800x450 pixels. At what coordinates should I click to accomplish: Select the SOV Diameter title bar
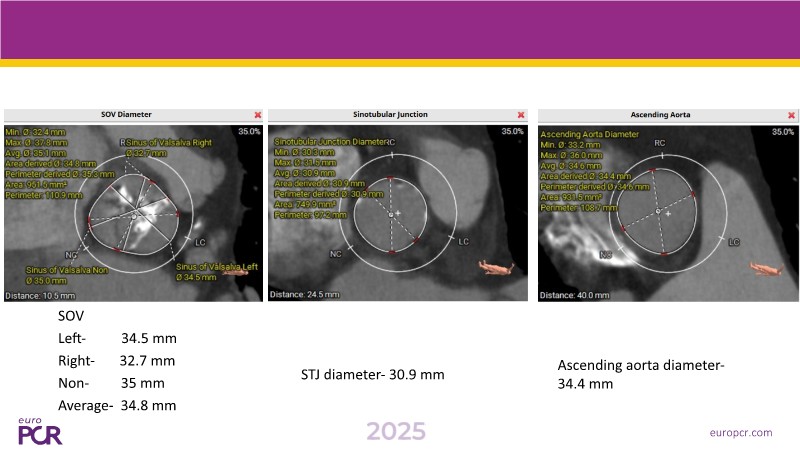(x=133, y=116)
